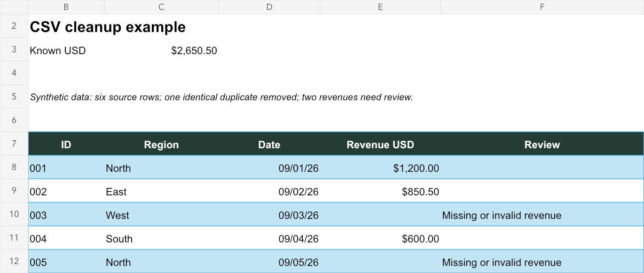Viewport: 644px width, 273px height.
Task: Select the 'Date' table header cell
Action: [269, 144]
